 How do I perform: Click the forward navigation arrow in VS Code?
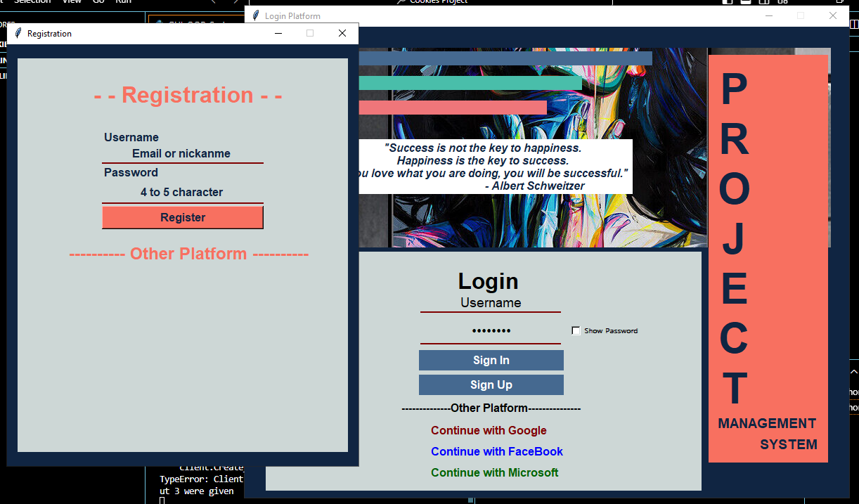235,2
